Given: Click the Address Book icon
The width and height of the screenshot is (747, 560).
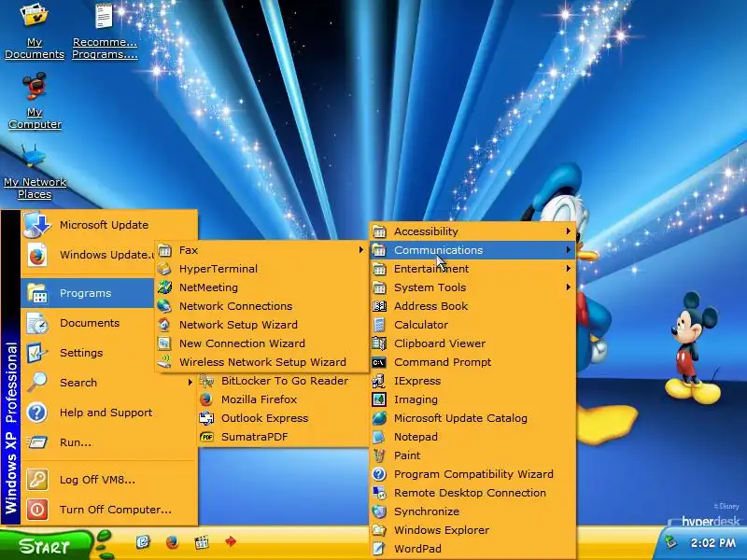Looking at the screenshot, I should (x=379, y=306).
